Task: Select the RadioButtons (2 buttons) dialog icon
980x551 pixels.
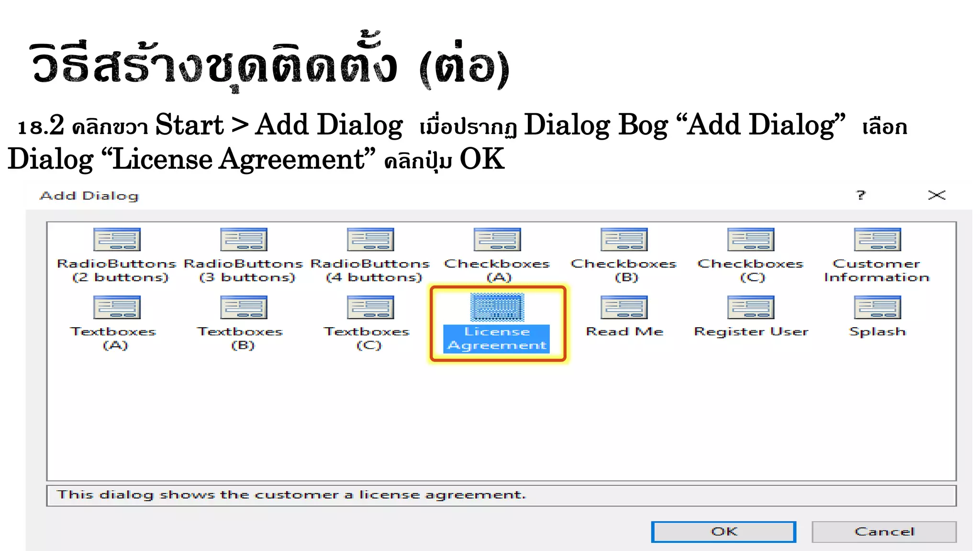Action: point(117,240)
